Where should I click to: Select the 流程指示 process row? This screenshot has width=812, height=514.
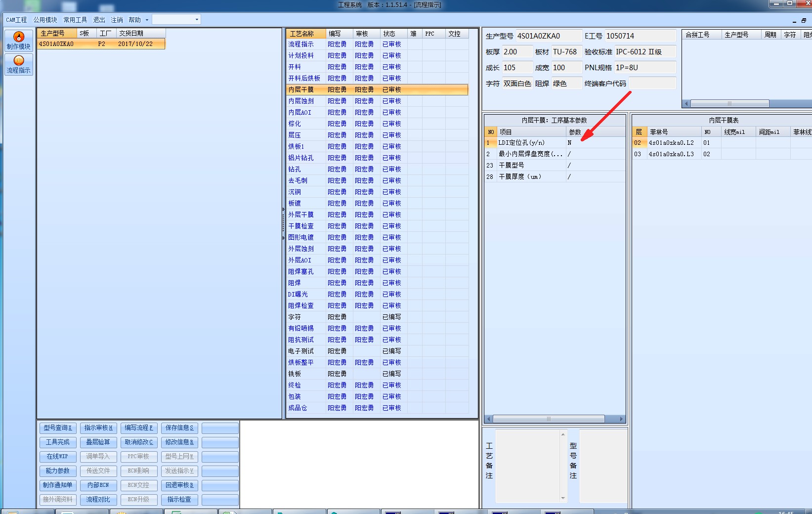click(x=377, y=44)
